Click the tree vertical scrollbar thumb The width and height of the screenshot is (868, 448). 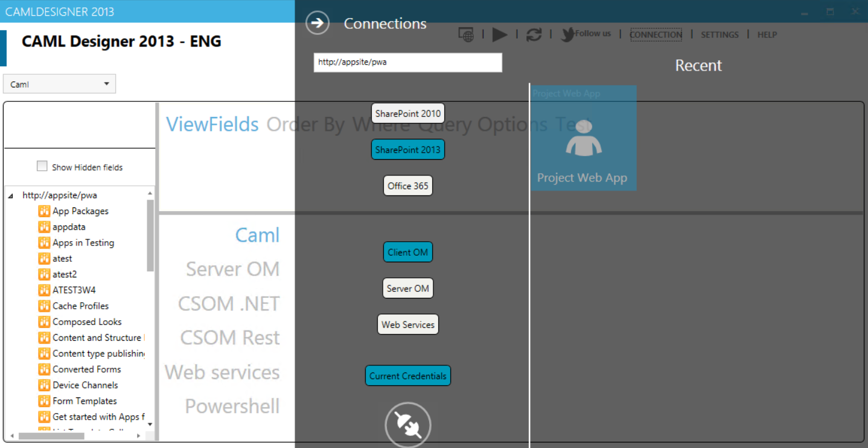[150, 235]
